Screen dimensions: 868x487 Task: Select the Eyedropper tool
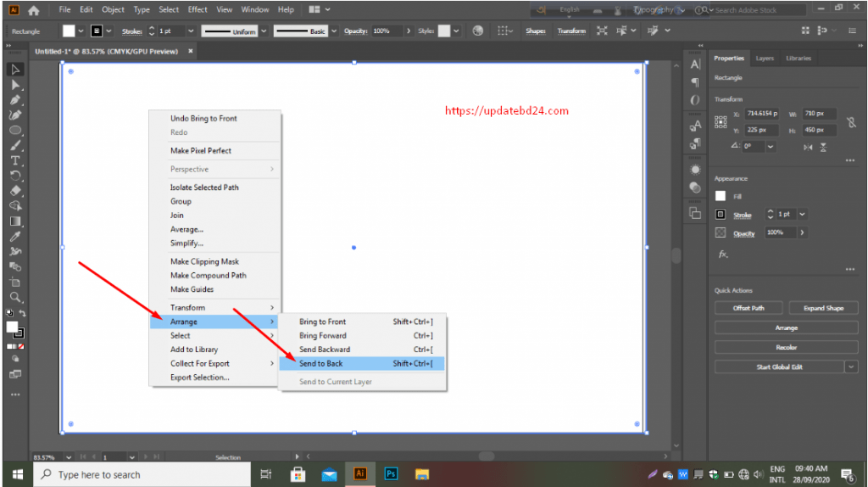click(x=15, y=237)
